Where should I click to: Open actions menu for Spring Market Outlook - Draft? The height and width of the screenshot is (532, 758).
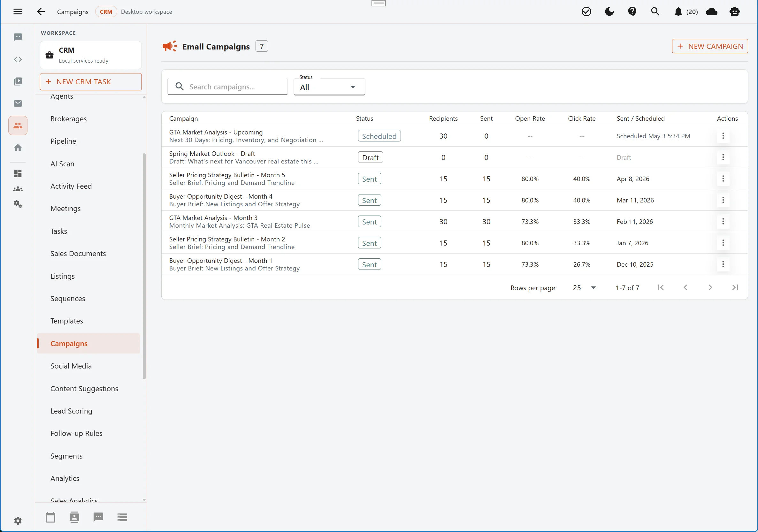point(723,157)
